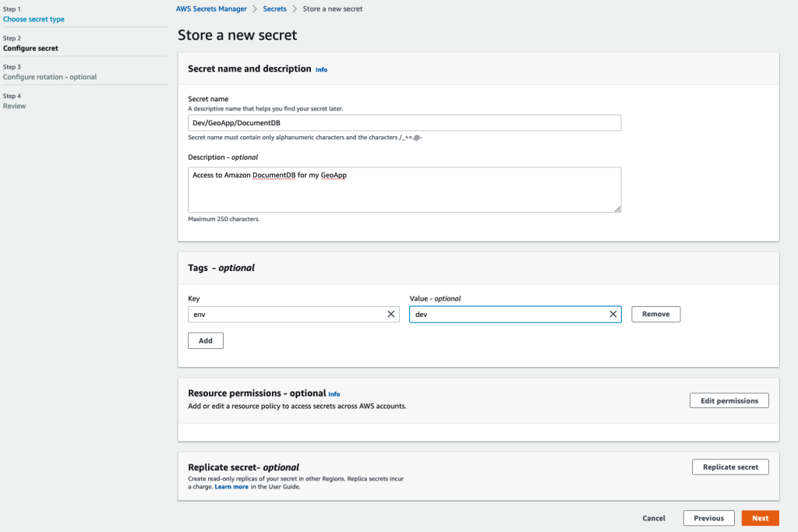Screen dimensions: 798x532
Task: Clear the 'dev' tag value with the X icon
Action: tap(613, 314)
